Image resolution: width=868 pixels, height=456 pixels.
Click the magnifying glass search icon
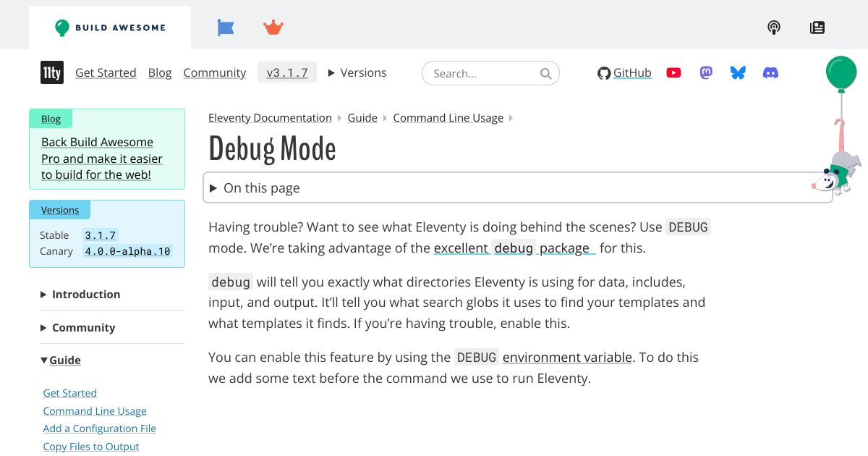coord(546,73)
